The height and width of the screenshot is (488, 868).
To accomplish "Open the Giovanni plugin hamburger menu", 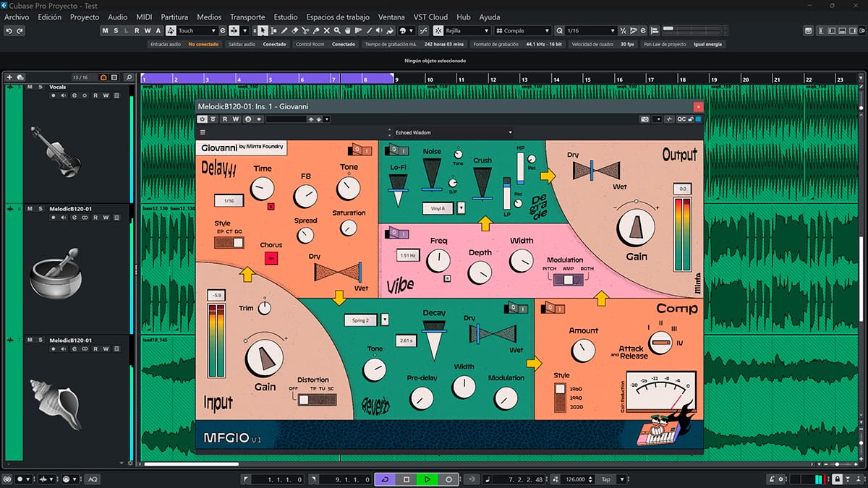I will (x=203, y=132).
